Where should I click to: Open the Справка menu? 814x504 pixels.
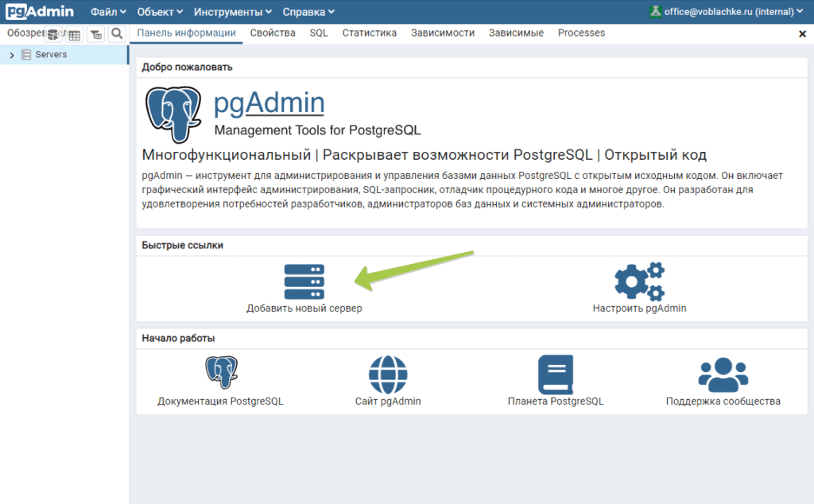coord(308,12)
